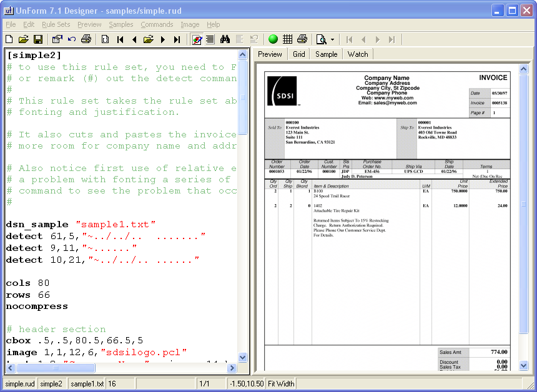Switch to the Grid tab
The height and width of the screenshot is (392, 537).
tap(299, 54)
